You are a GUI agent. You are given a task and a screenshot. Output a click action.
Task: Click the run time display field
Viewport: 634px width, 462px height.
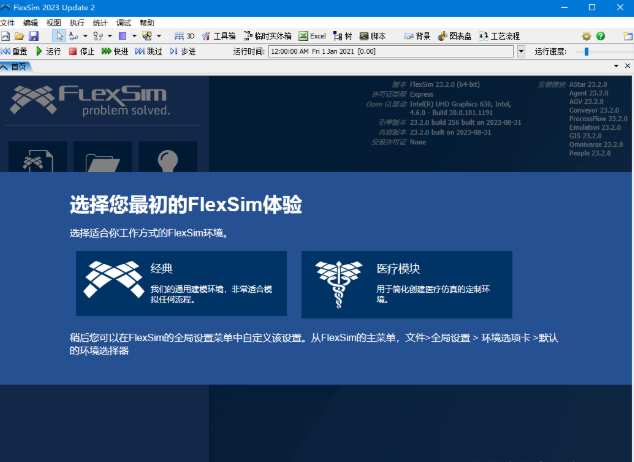391,51
